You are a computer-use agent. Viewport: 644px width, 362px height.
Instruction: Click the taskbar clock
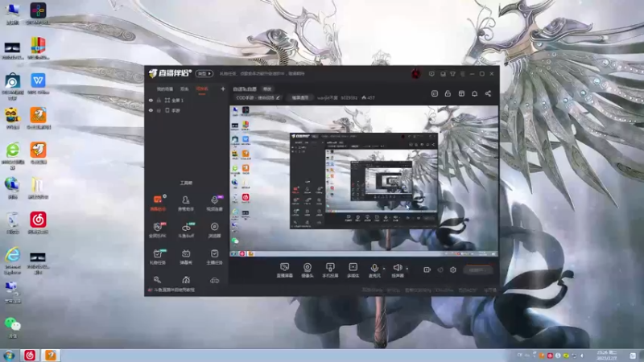coord(607,355)
